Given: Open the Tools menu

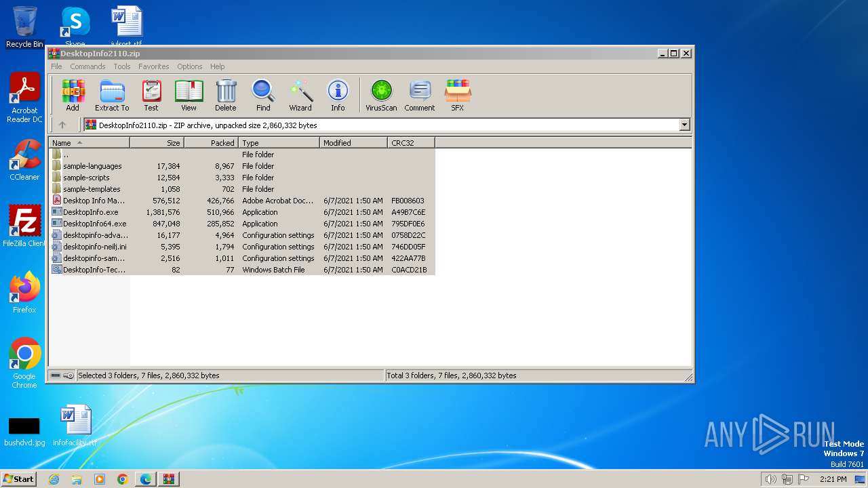Looking at the screenshot, I should pyautogui.click(x=122, y=66).
